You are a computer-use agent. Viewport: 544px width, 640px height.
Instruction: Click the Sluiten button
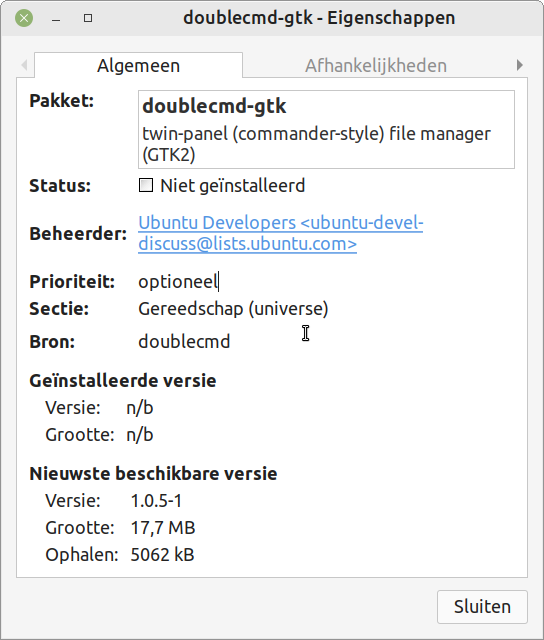coord(482,607)
